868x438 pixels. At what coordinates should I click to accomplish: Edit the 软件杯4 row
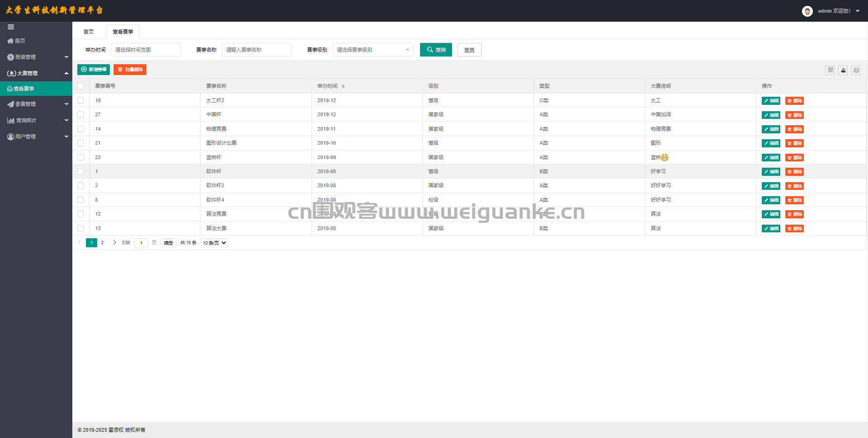771,200
